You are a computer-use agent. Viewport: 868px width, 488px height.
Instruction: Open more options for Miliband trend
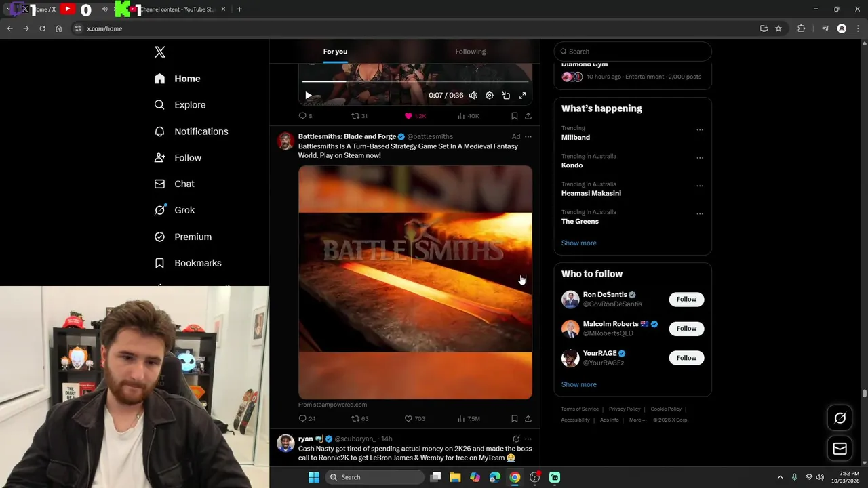pos(700,129)
